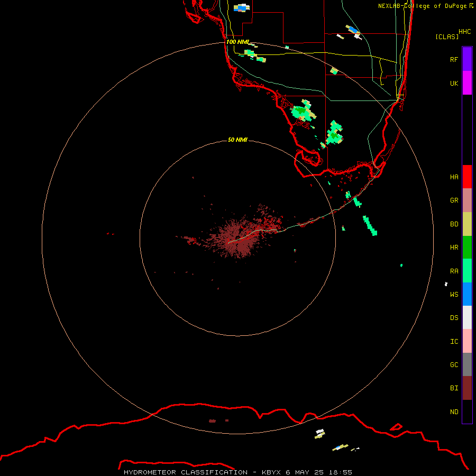Select the GR legend color block
Image resolution: width=476 pixels, height=476 pixels.
pos(467,200)
